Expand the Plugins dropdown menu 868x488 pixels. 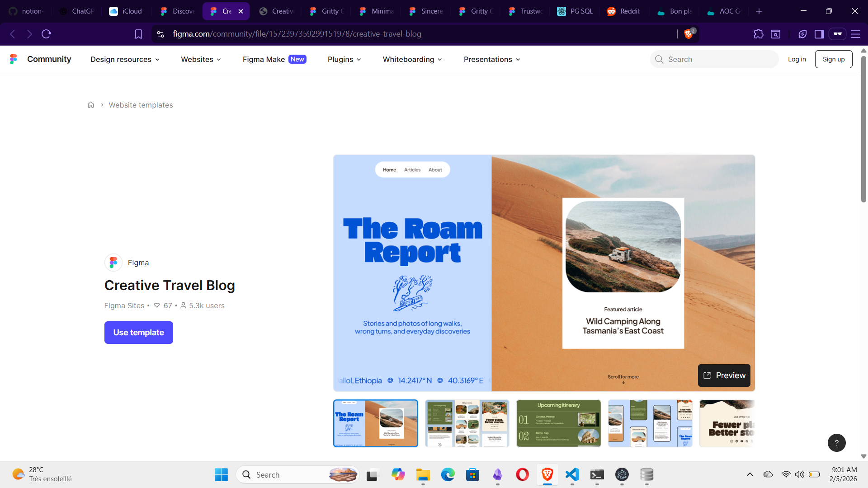coord(344,59)
